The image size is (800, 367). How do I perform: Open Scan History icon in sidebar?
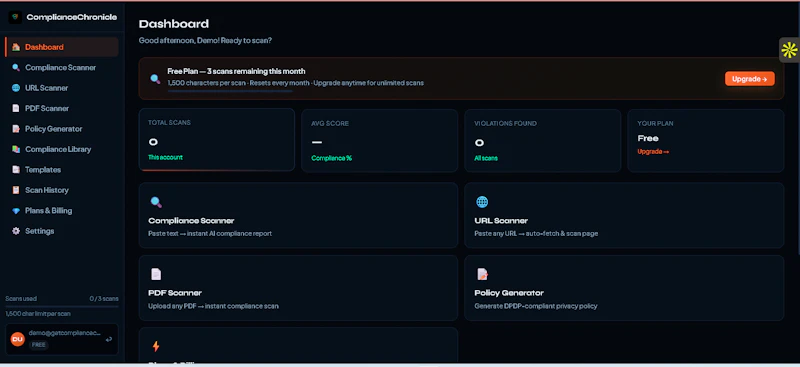pos(16,190)
